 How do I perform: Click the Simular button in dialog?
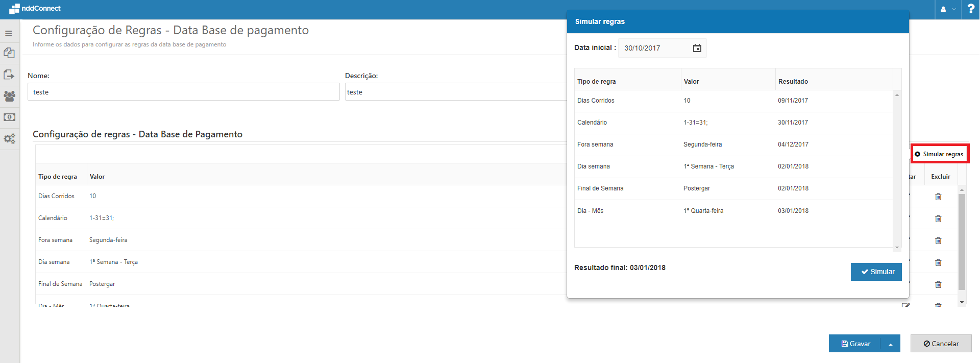[x=876, y=272]
